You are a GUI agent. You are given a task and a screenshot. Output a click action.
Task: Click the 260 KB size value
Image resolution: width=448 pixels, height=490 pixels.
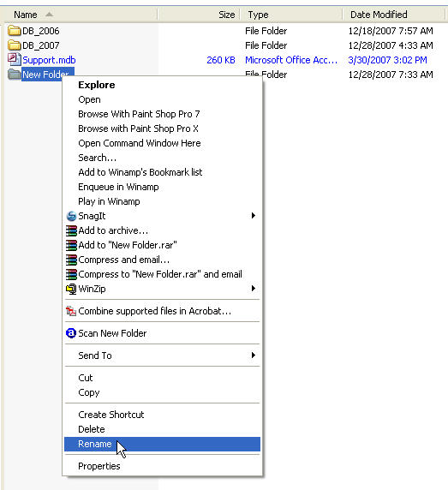point(221,60)
